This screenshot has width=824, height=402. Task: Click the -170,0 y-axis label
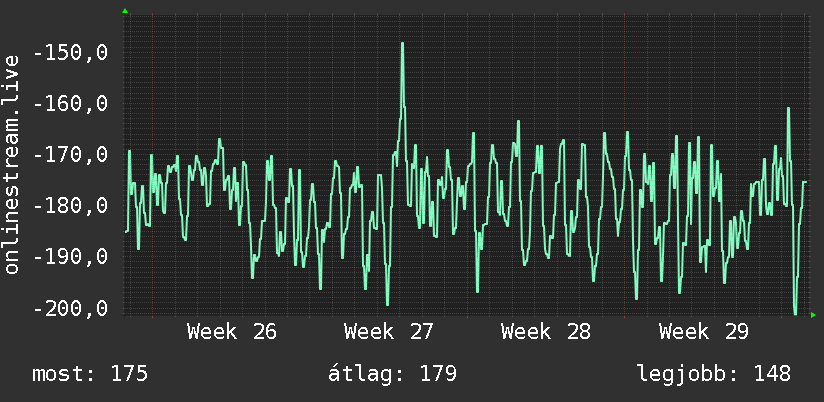pos(70,154)
